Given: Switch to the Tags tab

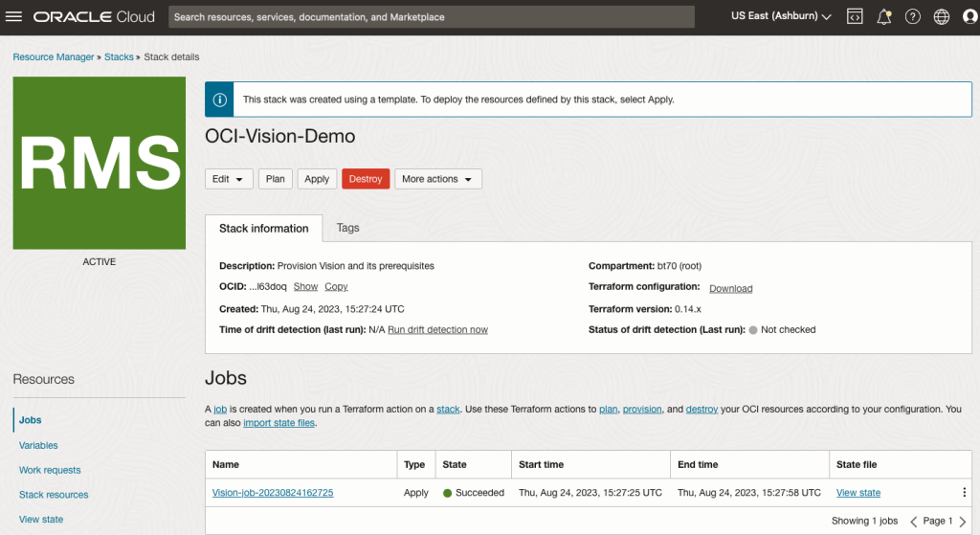Looking at the screenshot, I should tap(347, 228).
